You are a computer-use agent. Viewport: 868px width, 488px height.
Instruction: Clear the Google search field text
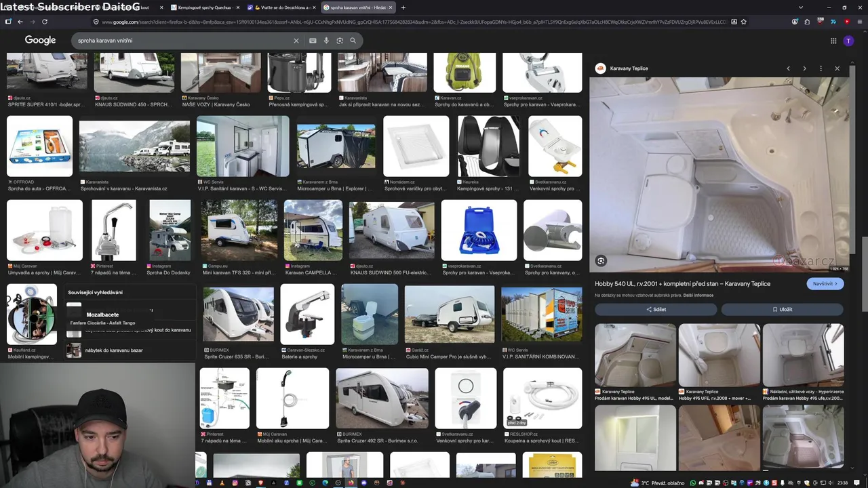pos(296,41)
